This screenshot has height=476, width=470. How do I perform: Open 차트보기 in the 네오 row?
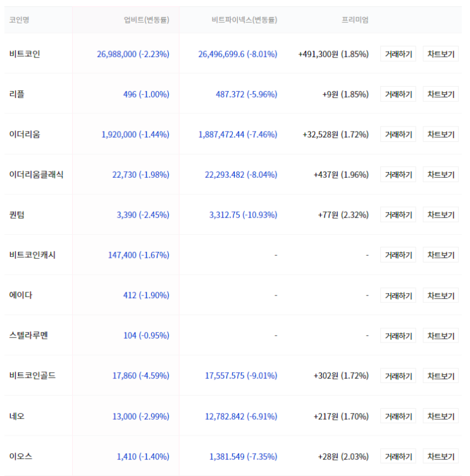(440, 416)
